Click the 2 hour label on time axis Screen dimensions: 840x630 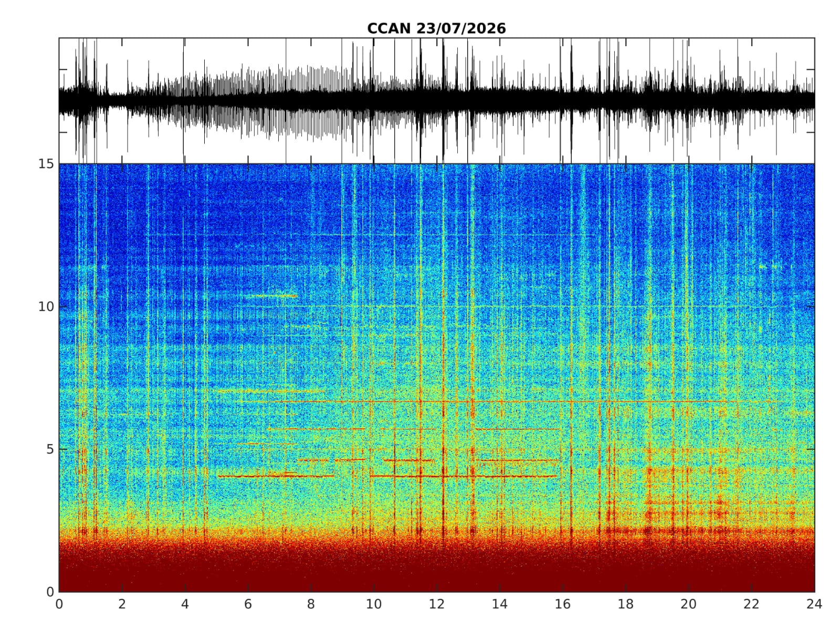(x=122, y=604)
